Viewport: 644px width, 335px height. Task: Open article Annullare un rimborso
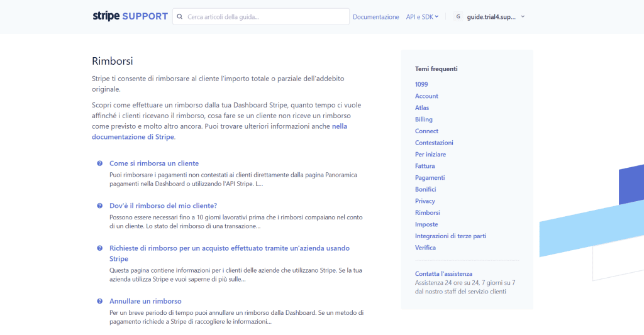(x=145, y=301)
